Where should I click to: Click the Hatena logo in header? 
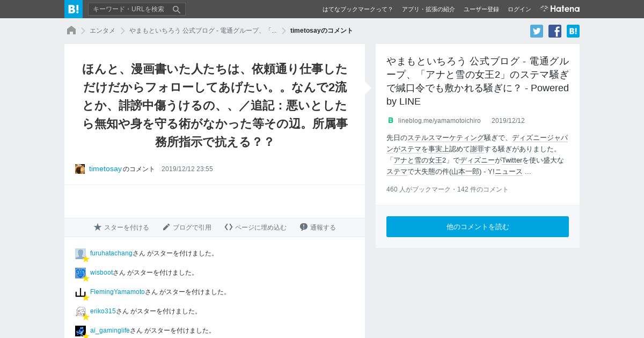pyautogui.click(x=560, y=9)
